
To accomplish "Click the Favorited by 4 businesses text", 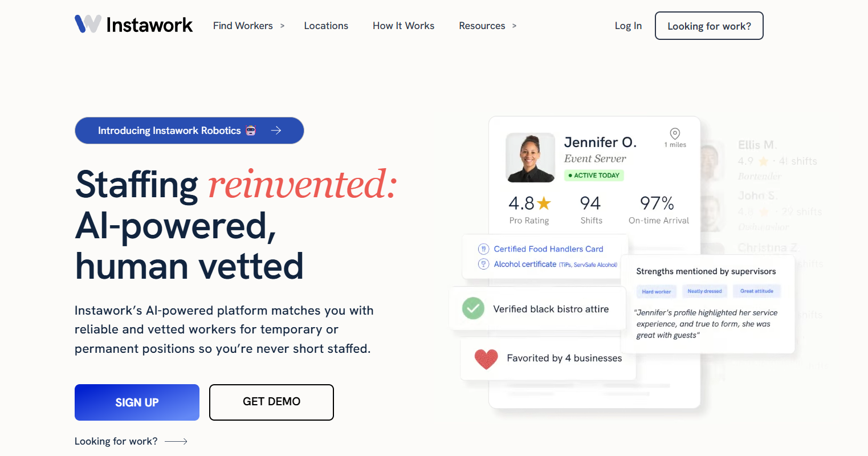I will point(564,358).
